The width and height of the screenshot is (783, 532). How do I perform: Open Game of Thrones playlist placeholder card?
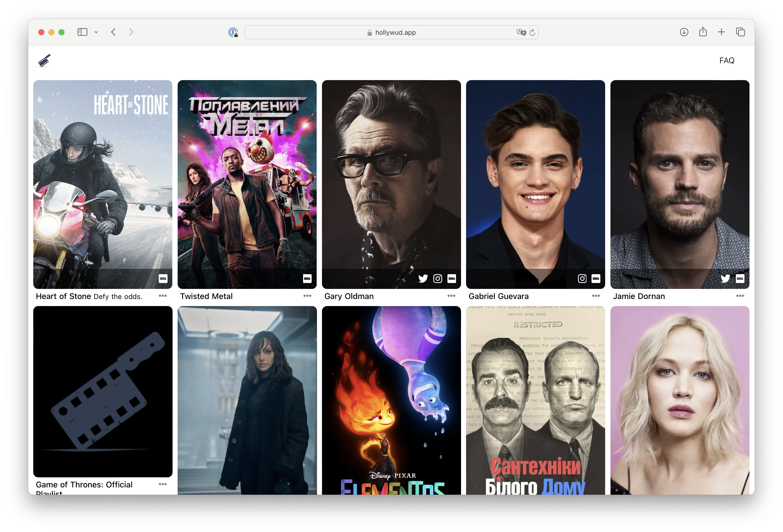pos(103,391)
